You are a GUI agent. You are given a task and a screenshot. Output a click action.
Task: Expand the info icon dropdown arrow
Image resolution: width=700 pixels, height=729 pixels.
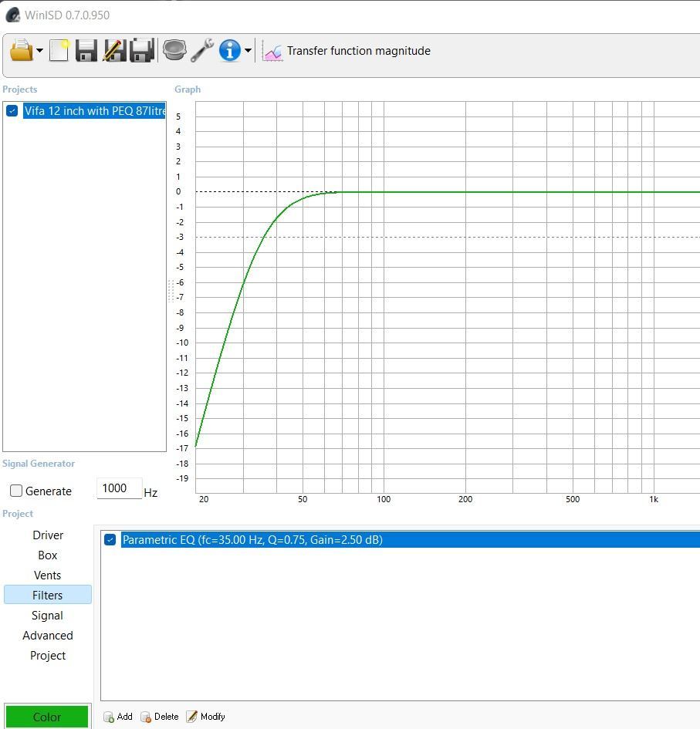[x=248, y=50]
